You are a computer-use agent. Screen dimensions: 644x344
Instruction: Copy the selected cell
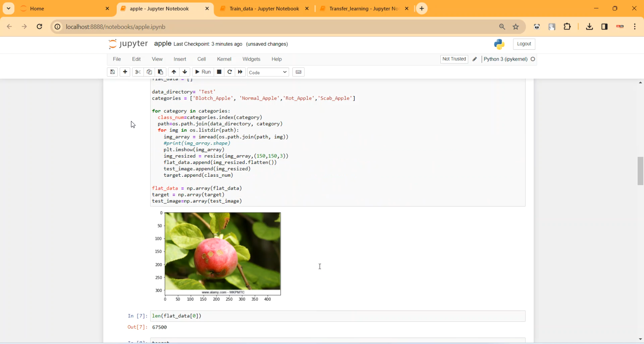coord(149,72)
